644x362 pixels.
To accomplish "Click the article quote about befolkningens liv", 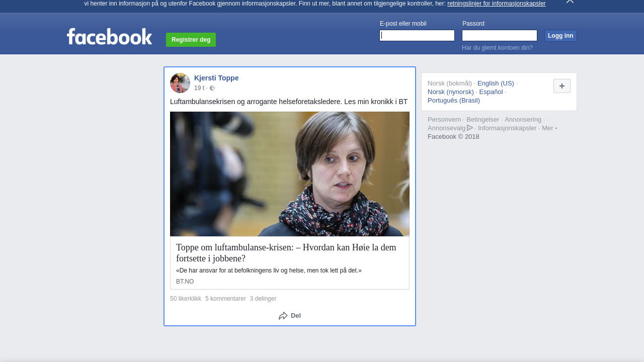I will (269, 270).
